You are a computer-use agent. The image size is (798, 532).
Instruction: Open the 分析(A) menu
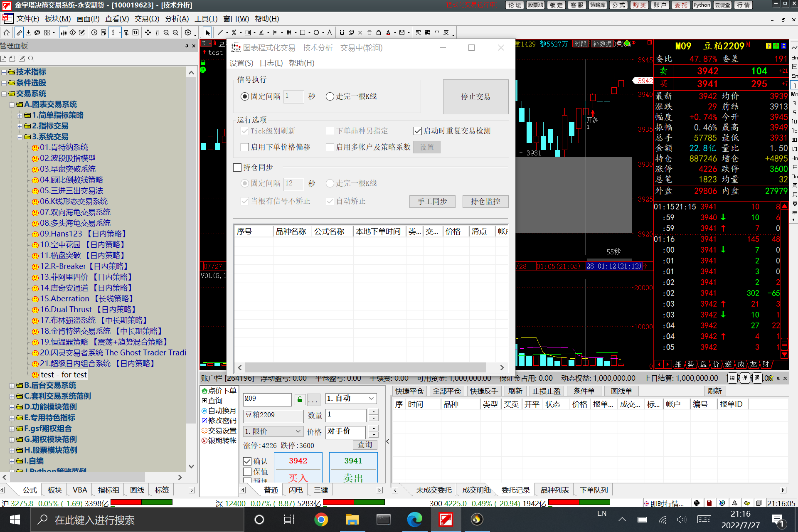click(x=177, y=19)
